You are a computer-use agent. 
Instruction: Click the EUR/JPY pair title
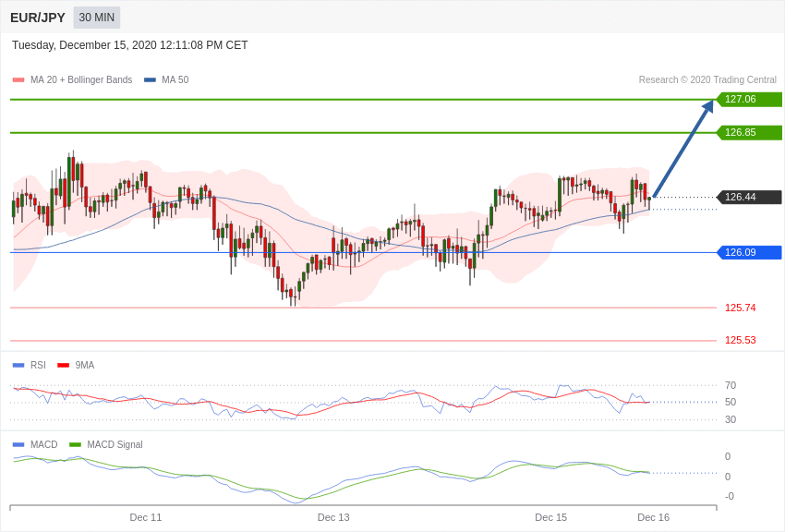[x=38, y=18]
